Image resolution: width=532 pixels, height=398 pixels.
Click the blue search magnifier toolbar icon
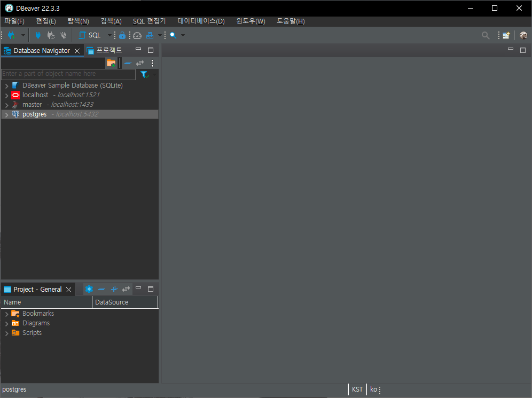[x=173, y=35]
